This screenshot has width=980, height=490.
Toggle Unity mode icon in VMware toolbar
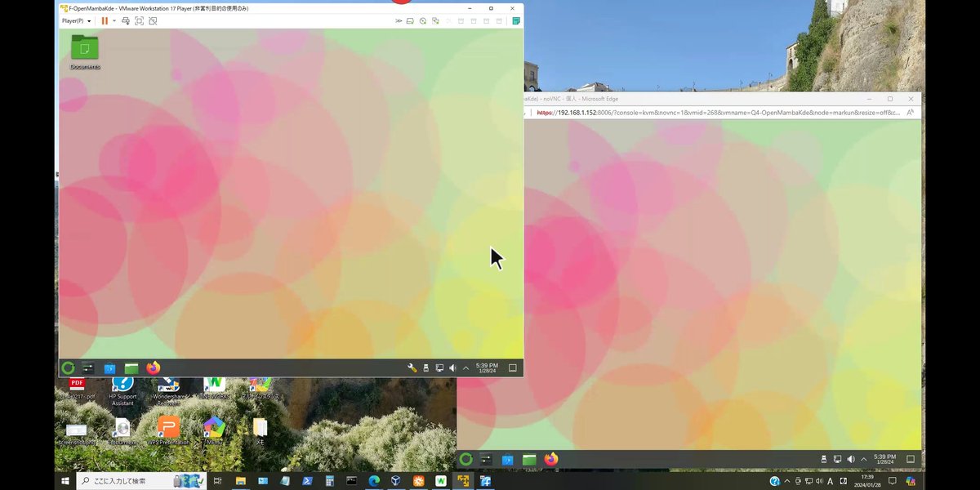[x=153, y=20]
